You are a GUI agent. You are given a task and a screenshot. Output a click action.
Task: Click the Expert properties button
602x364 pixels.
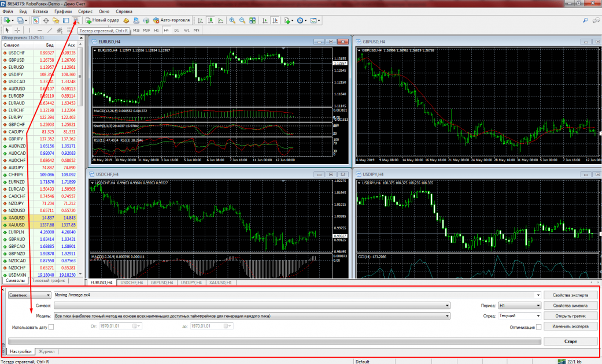[570, 295]
